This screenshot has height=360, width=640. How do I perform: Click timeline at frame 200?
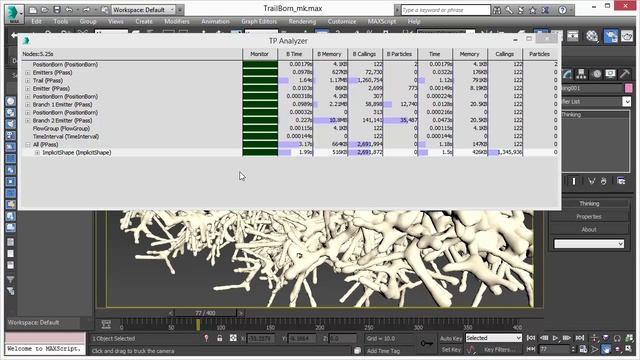320,325
